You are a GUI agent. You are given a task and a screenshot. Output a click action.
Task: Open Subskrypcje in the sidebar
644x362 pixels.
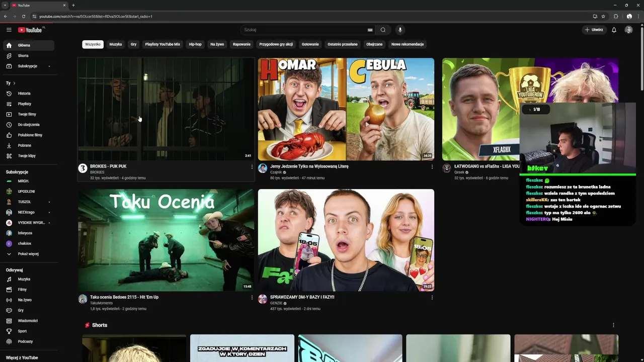[x=29, y=66]
